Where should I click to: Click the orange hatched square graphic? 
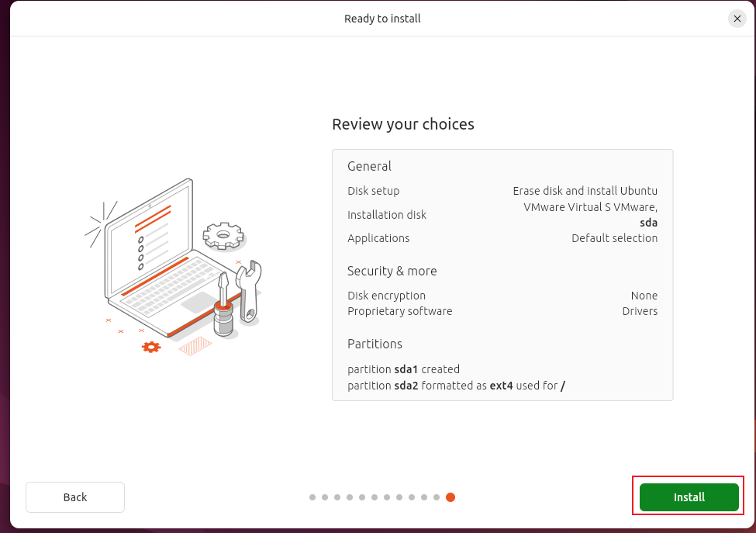pyautogui.click(x=195, y=345)
